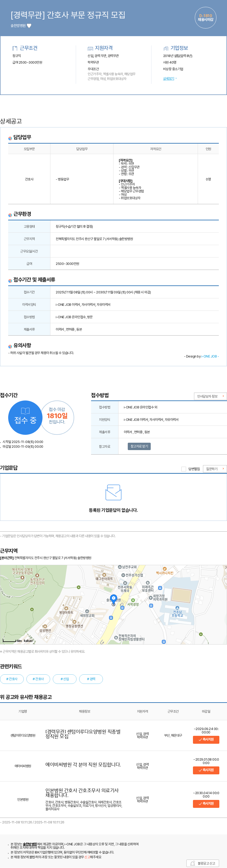This screenshot has height=868, width=227.
Task: Click the 불량공고 신고 button
Action: [x=203, y=863]
